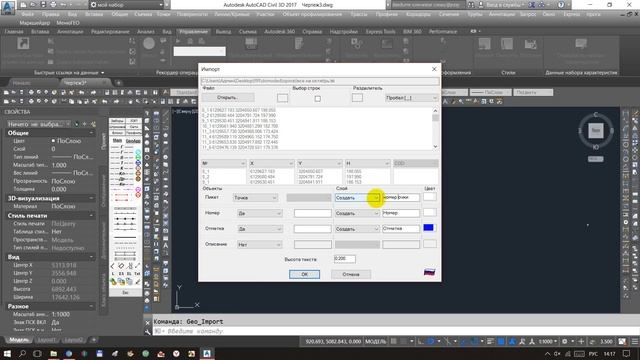Toggle snap mode in status bar
Screen dimensions: 640x360
(x=404, y=341)
